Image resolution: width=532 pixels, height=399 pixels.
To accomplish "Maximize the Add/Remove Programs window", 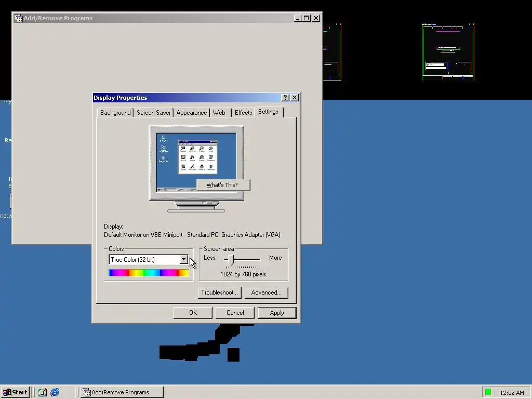I will click(307, 18).
